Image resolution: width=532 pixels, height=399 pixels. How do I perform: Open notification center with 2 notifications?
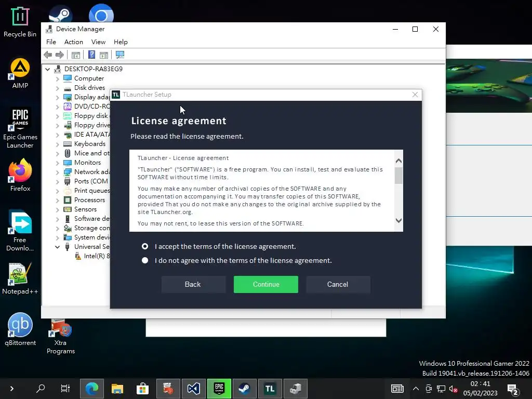(512, 389)
